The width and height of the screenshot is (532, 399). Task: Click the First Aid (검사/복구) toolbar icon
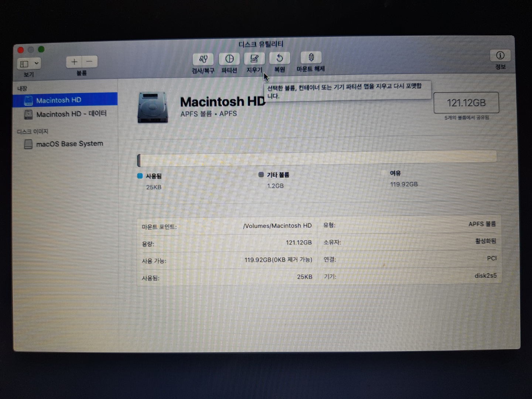point(203,59)
